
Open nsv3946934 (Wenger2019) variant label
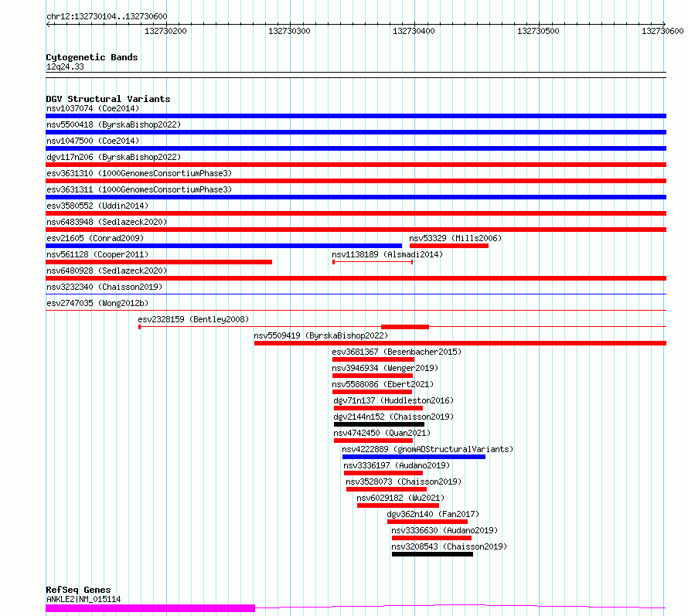pyautogui.click(x=385, y=368)
